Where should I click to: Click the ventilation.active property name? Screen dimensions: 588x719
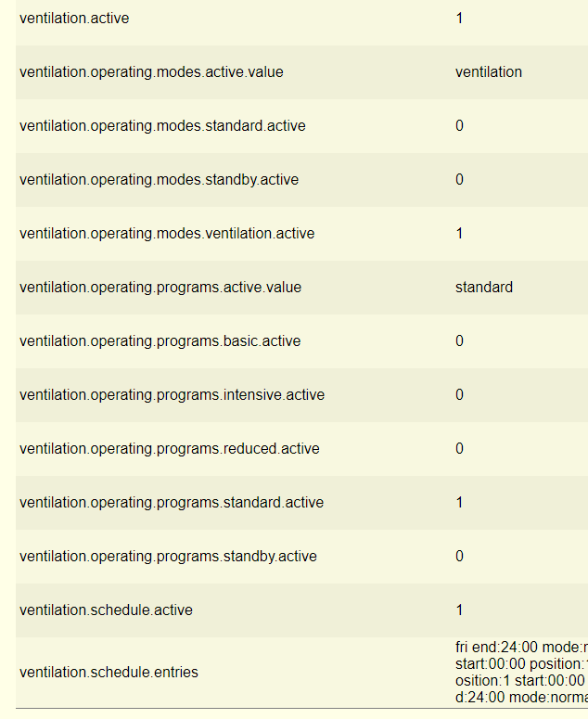(74, 19)
